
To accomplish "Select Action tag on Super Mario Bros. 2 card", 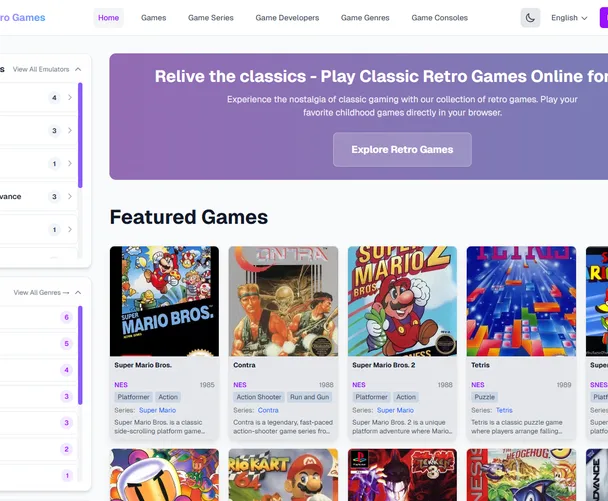I will click(x=406, y=397).
